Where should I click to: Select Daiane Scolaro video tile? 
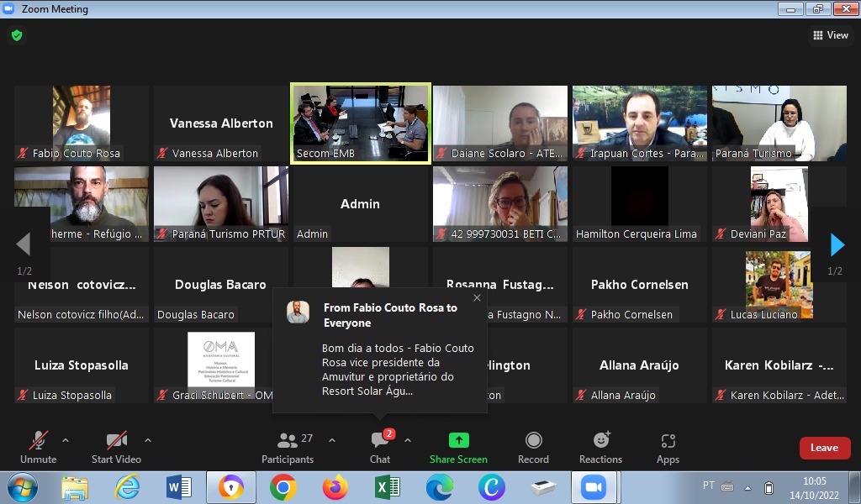500,123
